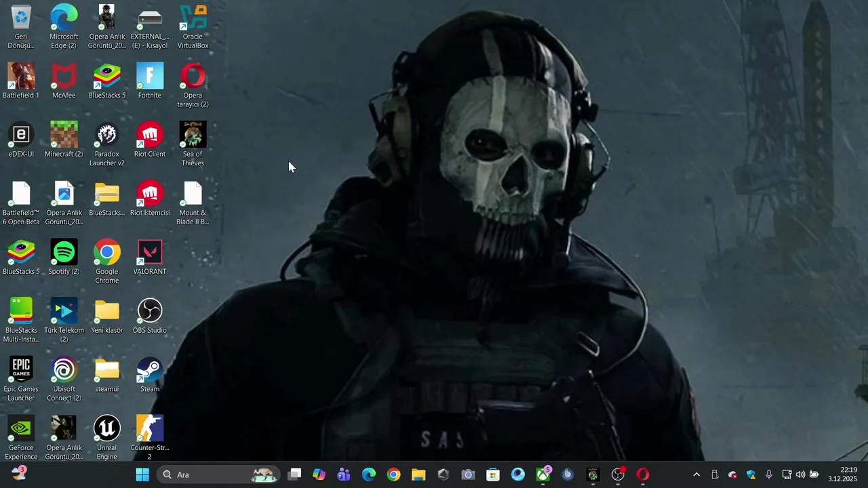Launch McAfee from the desktop
The image size is (868, 488).
point(64,81)
